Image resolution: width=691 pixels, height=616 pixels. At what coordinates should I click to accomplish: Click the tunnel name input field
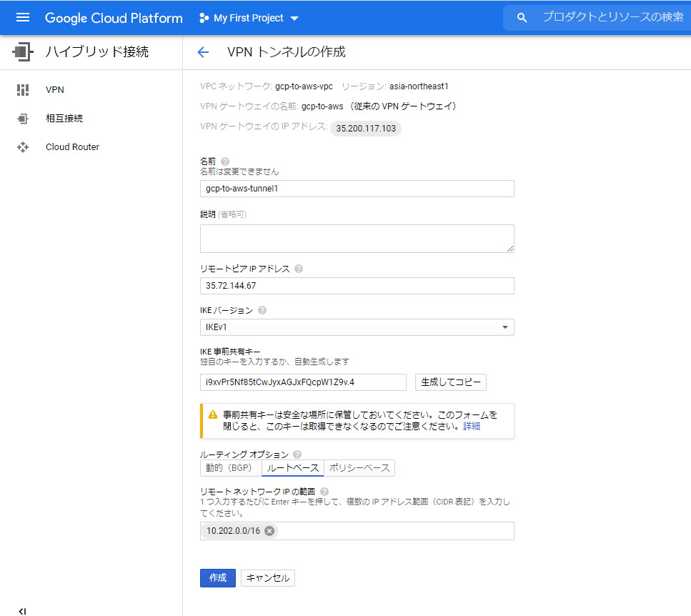tap(357, 189)
